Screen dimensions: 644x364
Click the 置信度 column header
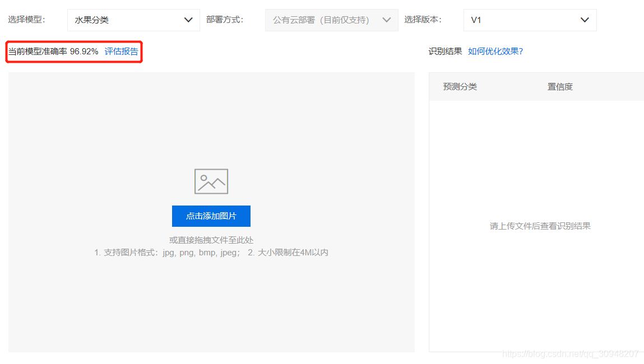pos(560,86)
